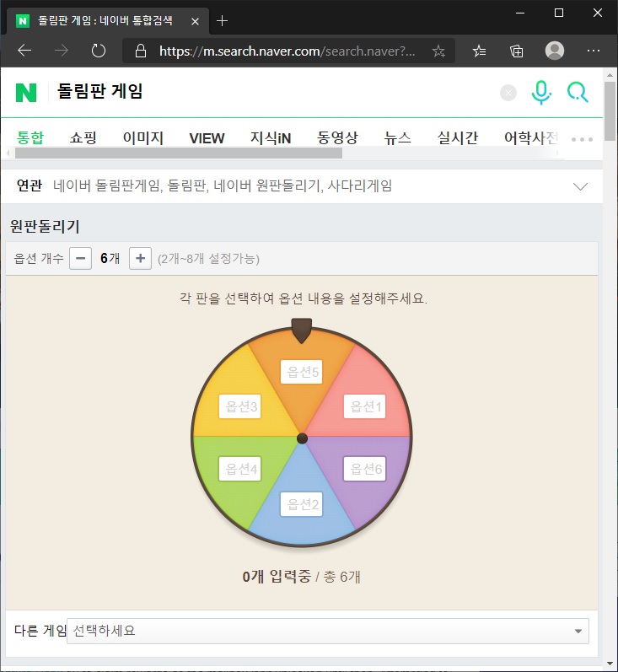Open browser collections icon

[x=517, y=51]
